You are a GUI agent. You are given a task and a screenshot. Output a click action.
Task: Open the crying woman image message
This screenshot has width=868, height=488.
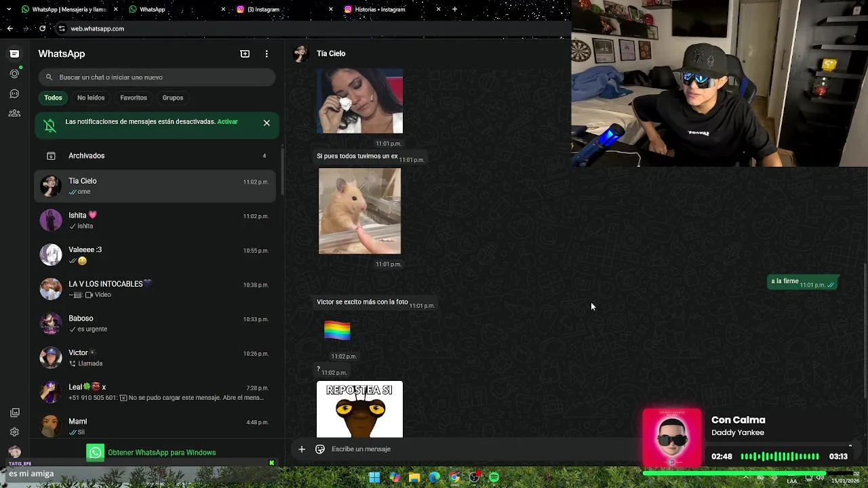tap(359, 101)
